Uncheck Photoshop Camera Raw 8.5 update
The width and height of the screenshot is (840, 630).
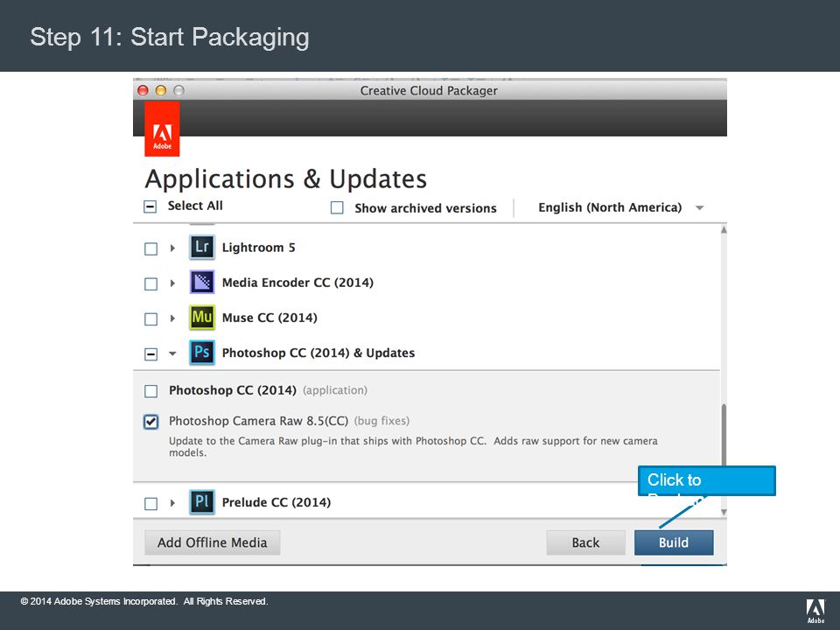[x=151, y=422]
